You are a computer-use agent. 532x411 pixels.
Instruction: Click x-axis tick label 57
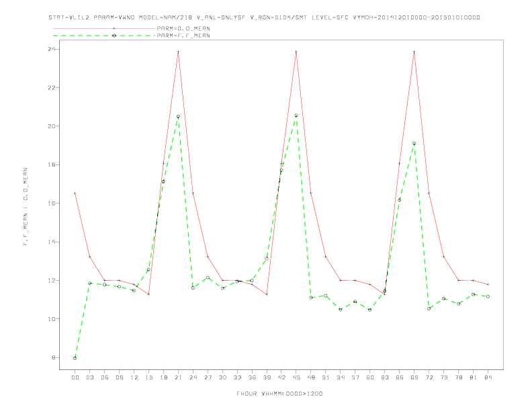coord(355,377)
